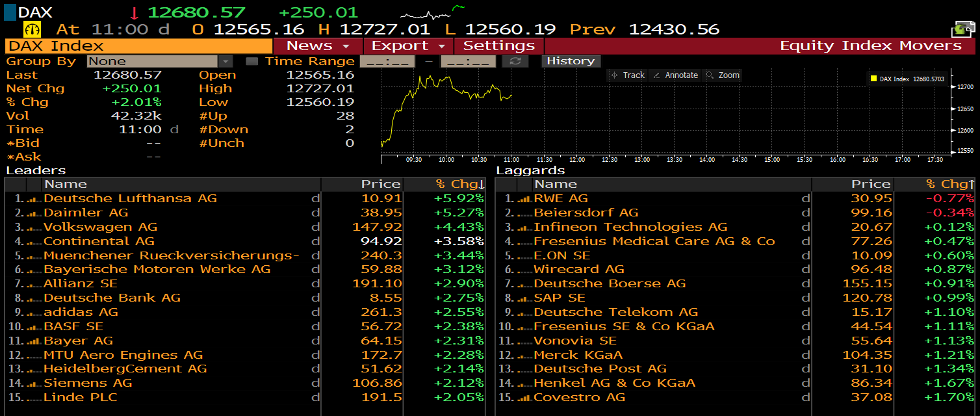The width and height of the screenshot is (980, 416).
Task: Activate the Zoom chart tool
Action: 723,75
